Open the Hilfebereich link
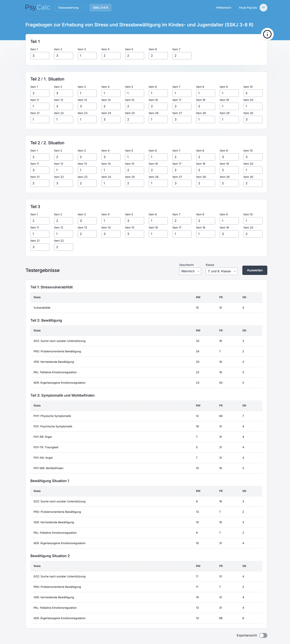 point(223,8)
